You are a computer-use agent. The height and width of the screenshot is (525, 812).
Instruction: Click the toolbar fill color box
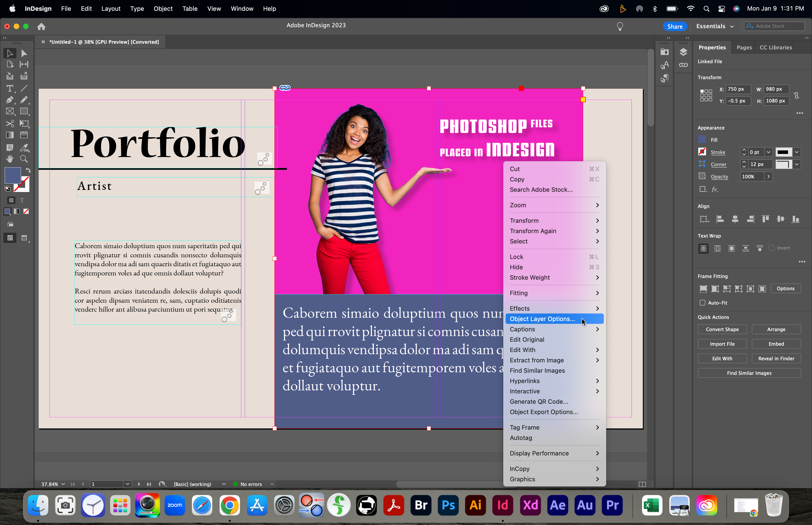pos(12,175)
